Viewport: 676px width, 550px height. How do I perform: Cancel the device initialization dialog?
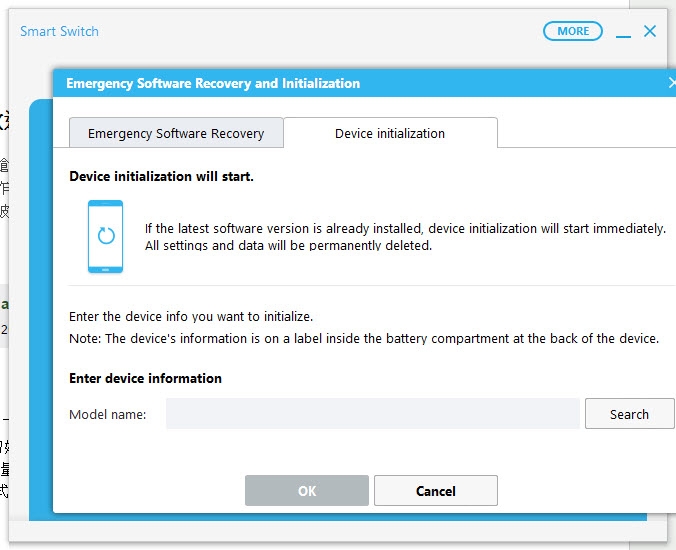[x=436, y=491]
